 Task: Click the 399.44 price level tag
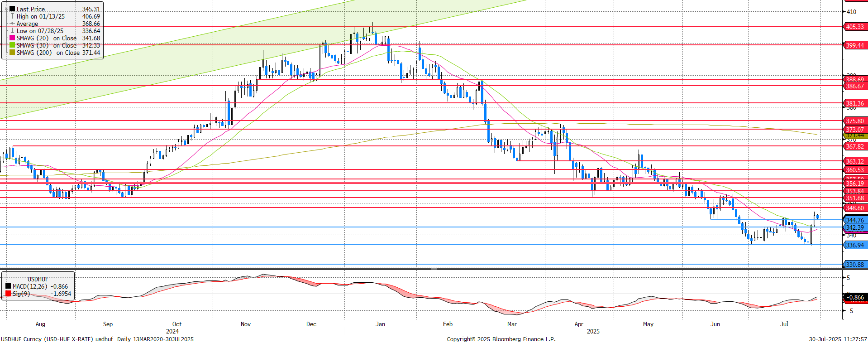855,45
